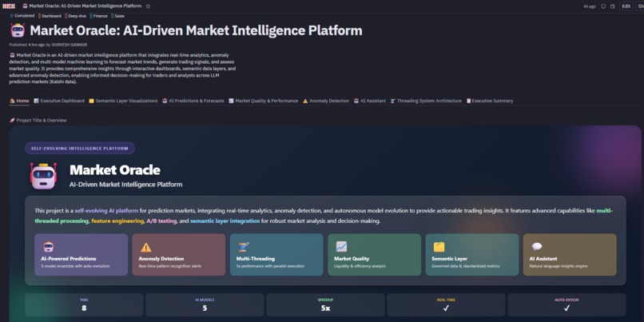This screenshot has width=644, height=322.
Task: Click the Dashboard category tag
Action: 50,16
